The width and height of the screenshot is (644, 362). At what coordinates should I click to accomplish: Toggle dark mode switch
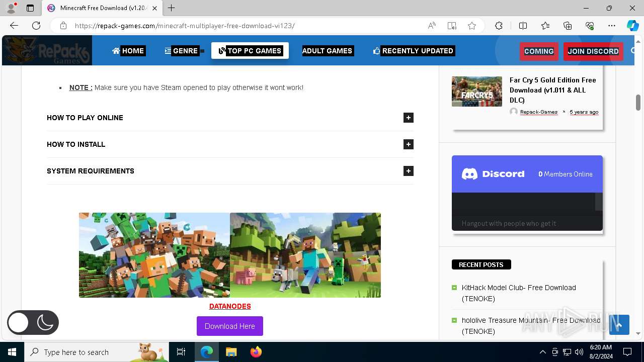pos(33,323)
